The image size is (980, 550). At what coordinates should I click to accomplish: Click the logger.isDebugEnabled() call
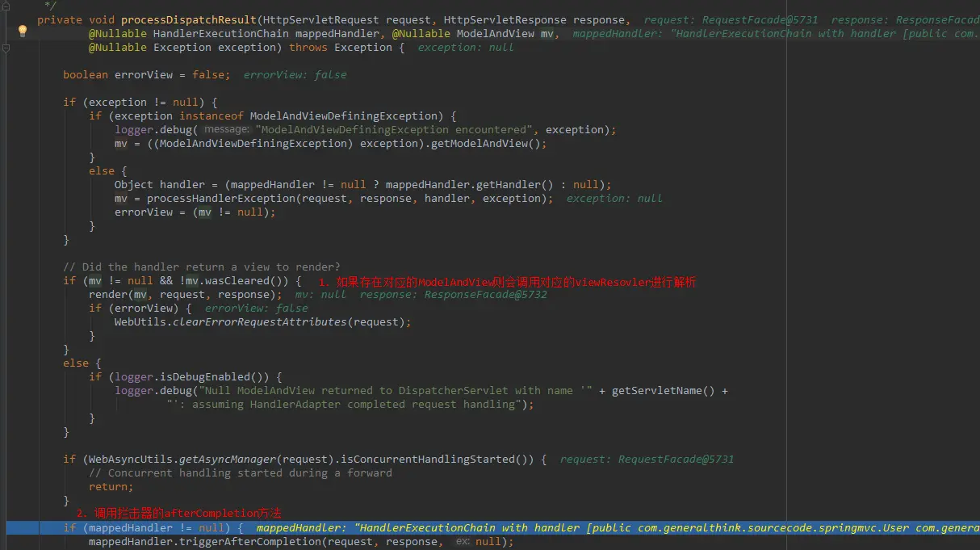(x=192, y=376)
